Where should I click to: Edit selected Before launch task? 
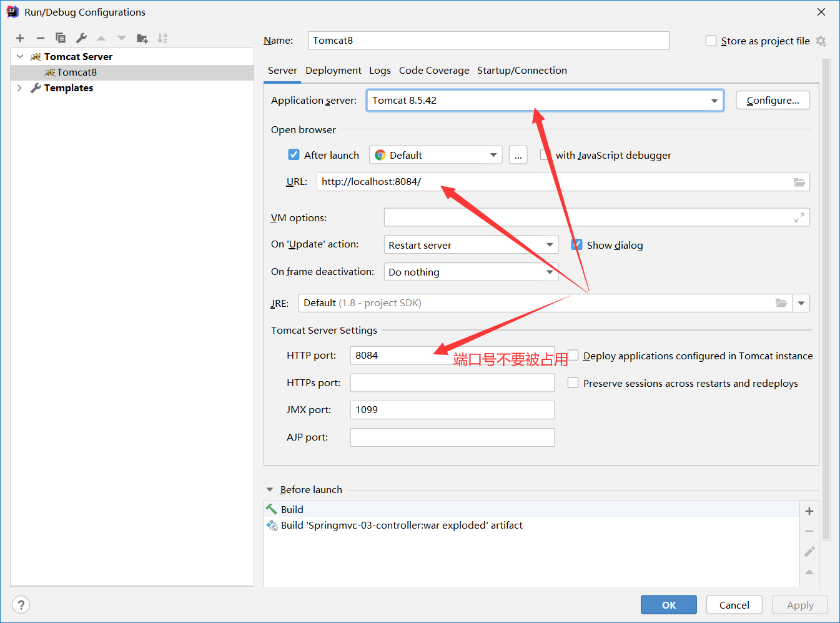click(809, 552)
